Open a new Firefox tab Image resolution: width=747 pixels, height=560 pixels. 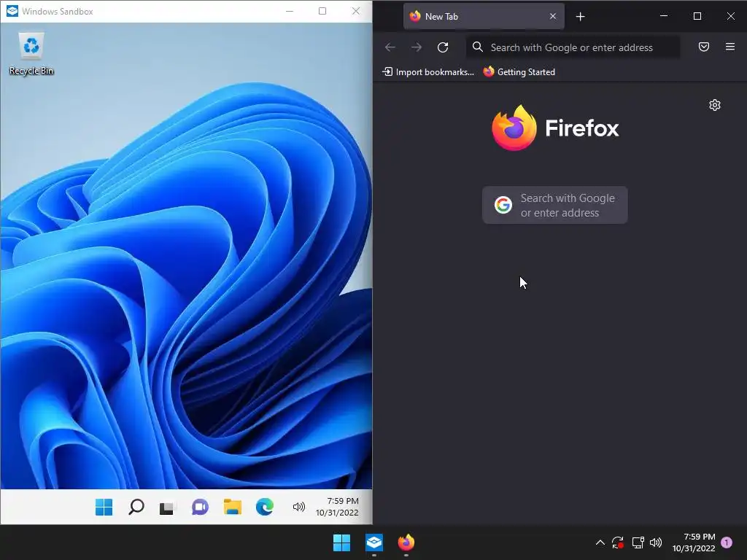[580, 17]
